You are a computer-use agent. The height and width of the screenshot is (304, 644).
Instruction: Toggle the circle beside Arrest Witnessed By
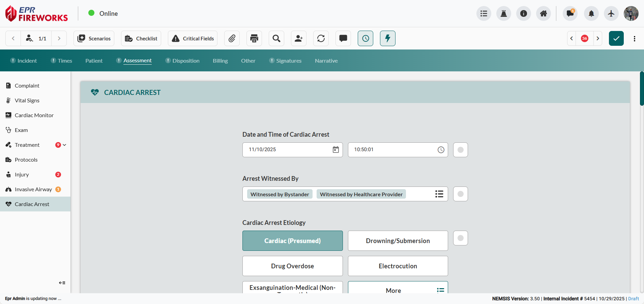click(461, 194)
